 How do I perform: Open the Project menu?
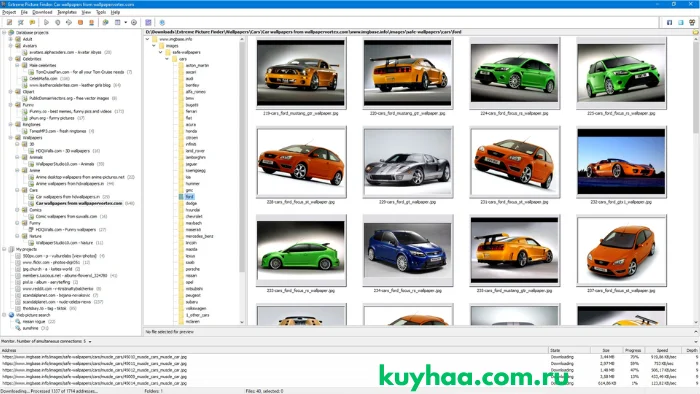pyautogui.click(x=9, y=12)
